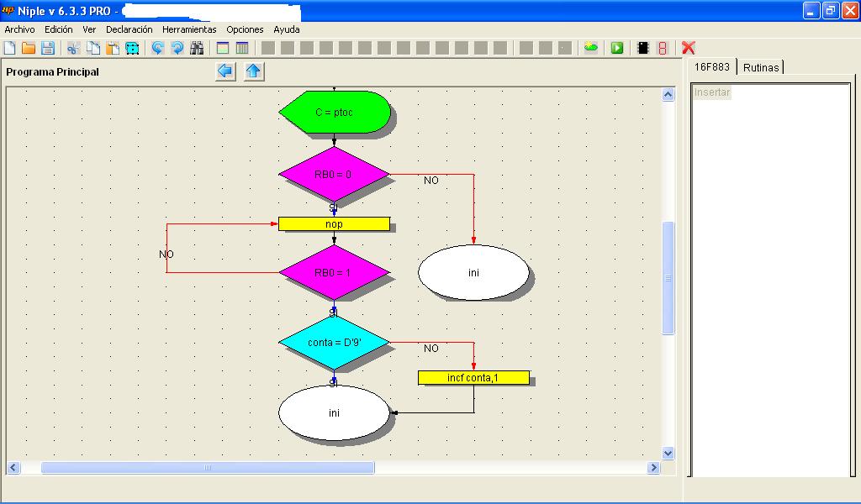Click the striped columns table icon
The image size is (861, 504).
tap(242, 48)
